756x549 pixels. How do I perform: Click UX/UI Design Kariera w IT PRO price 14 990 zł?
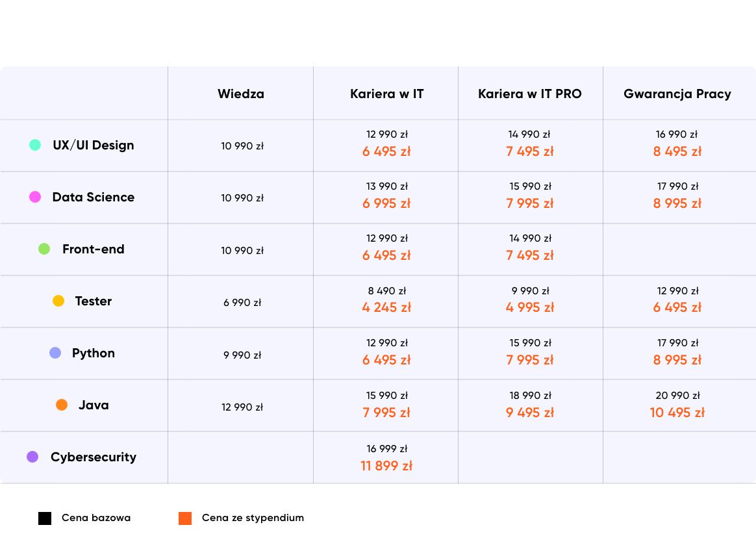[529, 134]
